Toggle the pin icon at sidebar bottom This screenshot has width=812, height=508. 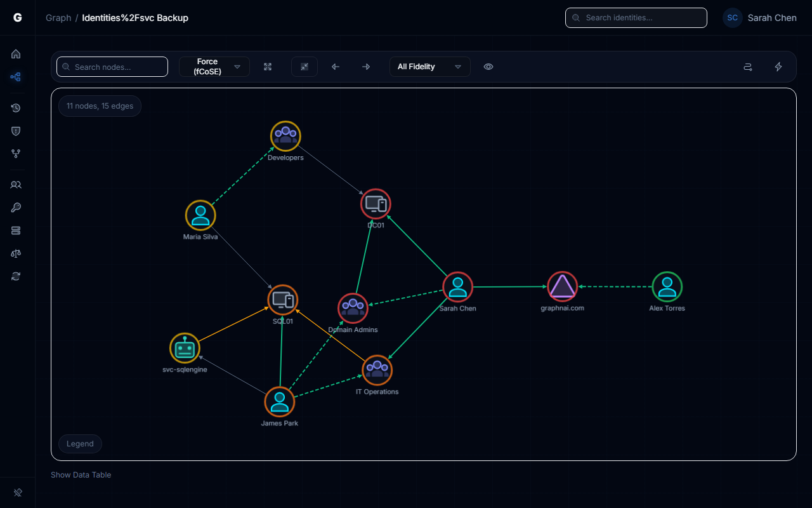[18, 492]
